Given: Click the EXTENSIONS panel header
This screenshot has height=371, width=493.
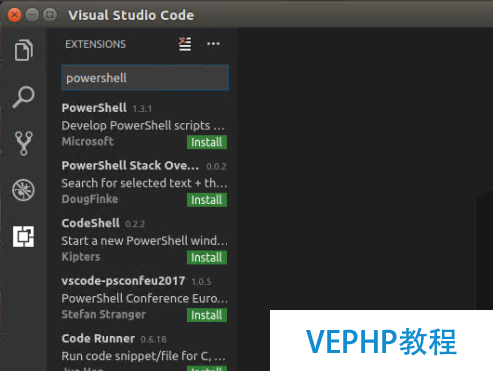Looking at the screenshot, I should [x=95, y=44].
